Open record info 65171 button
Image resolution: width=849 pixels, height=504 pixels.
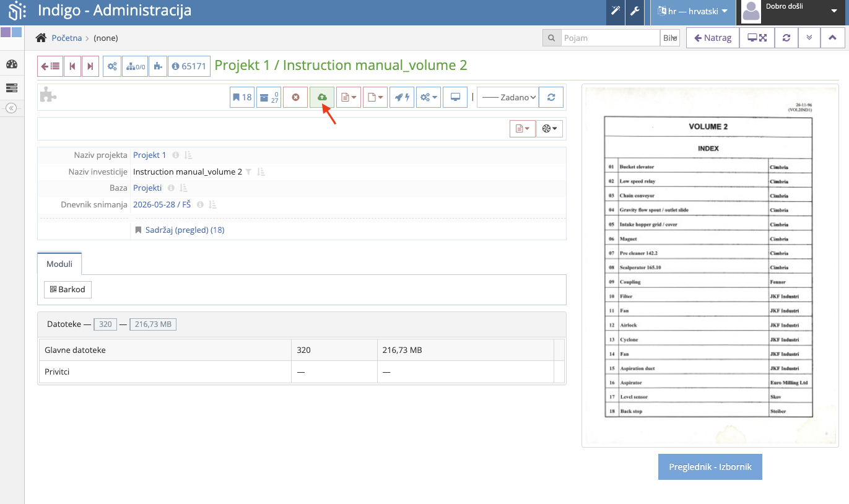coord(189,66)
